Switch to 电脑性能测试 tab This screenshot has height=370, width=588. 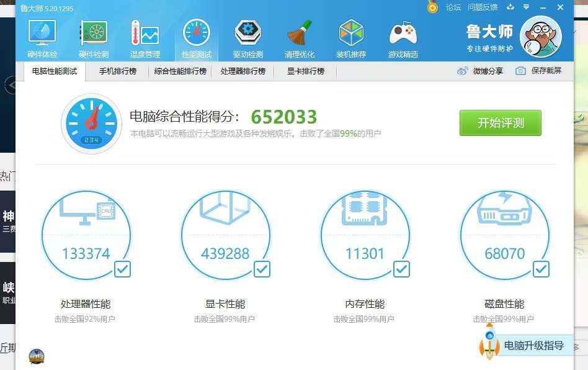pyautogui.click(x=55, y=71)
